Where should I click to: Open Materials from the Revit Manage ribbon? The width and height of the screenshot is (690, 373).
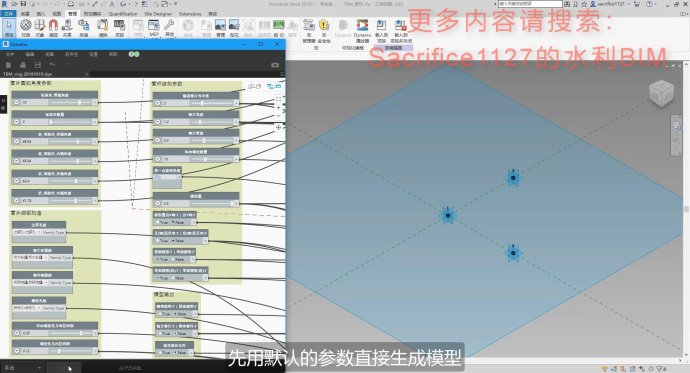(x=26, y=27)
